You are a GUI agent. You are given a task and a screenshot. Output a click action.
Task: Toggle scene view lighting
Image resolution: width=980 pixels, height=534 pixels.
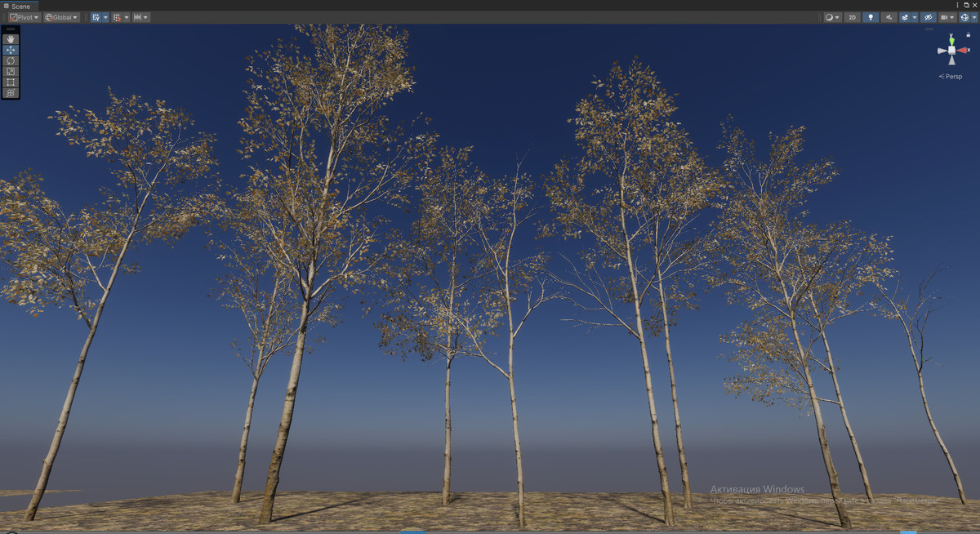[871, 17]
